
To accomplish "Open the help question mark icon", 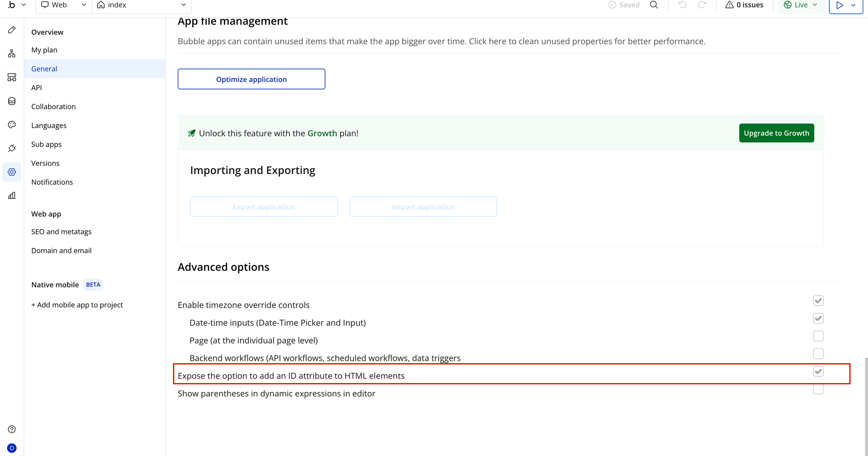I will 12,429.
